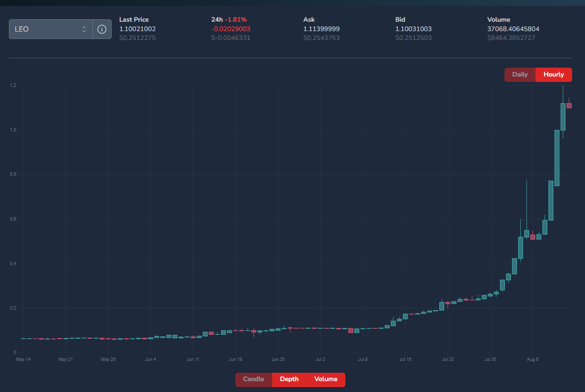This screenshot has width=585, height=392.
Task: Switch chart to Hourly interval
Action: (554, 75)
